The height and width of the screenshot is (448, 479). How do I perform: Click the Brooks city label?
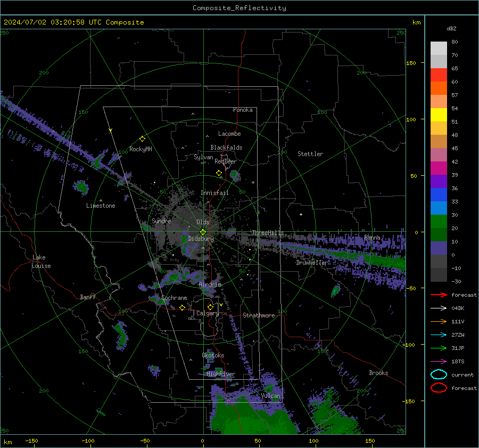coord(378,373)
